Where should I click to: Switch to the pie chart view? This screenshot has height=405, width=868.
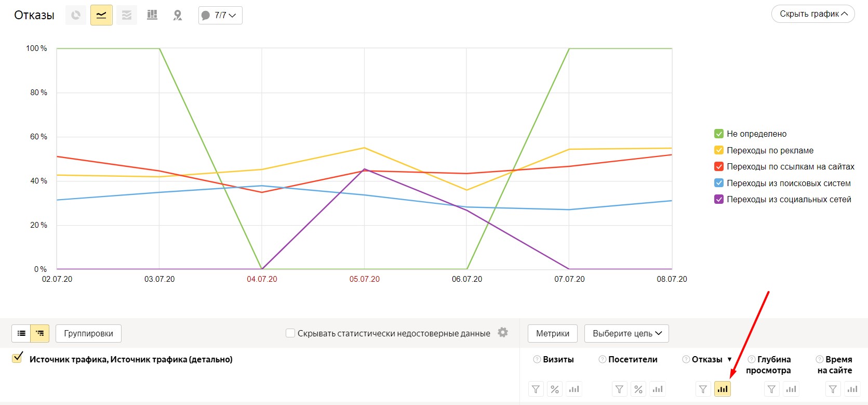click(76, 15)
